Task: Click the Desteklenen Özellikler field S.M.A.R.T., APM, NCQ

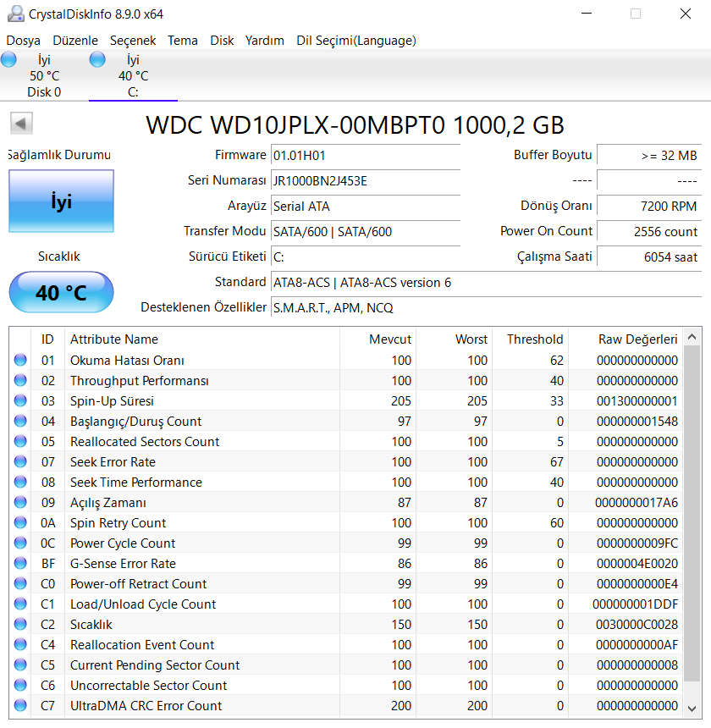Action: click(487, 308)
